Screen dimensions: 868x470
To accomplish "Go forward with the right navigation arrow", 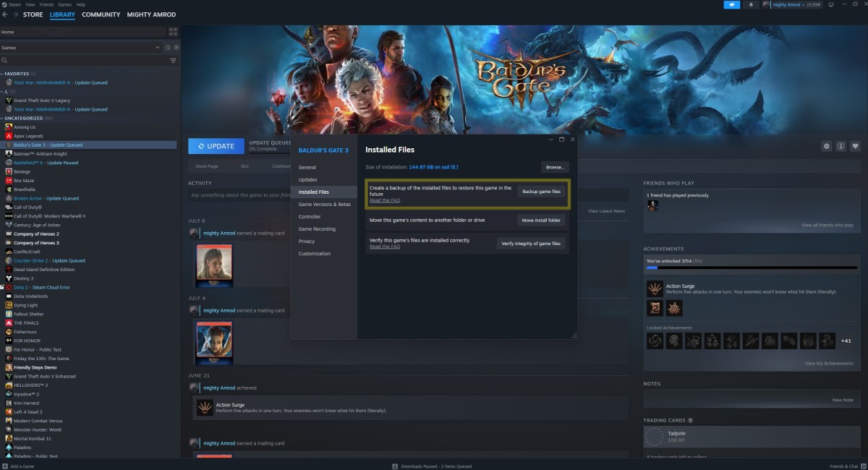I will coord(15,14).
